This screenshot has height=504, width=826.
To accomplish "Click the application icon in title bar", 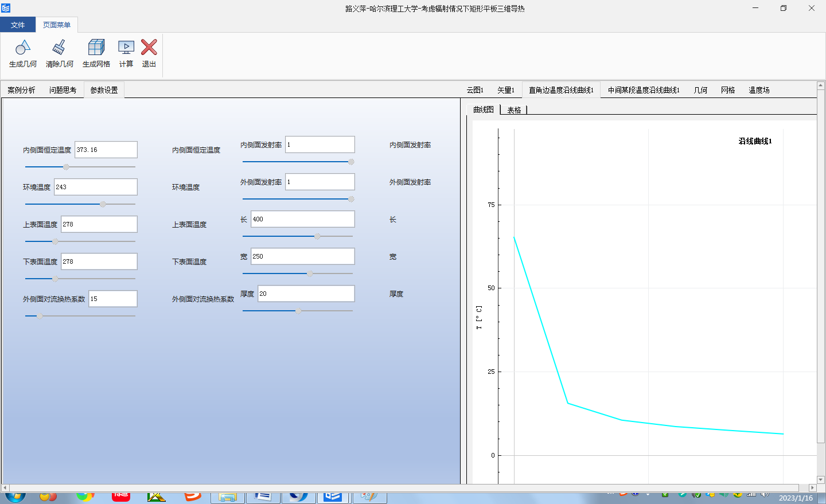I will (x=6, y=8).
